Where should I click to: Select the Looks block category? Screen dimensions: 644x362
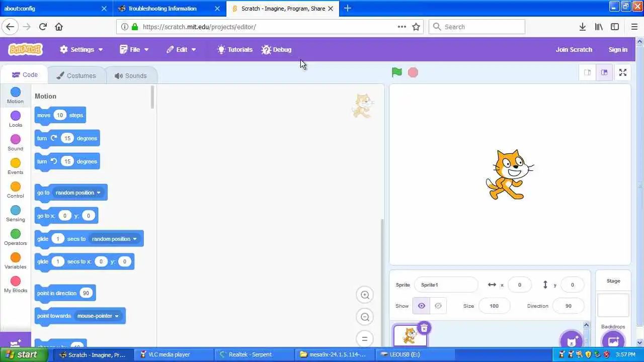(16, 119)
